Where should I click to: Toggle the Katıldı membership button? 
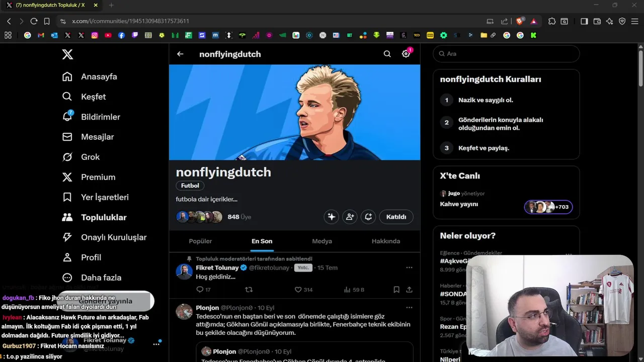(396, 217)
